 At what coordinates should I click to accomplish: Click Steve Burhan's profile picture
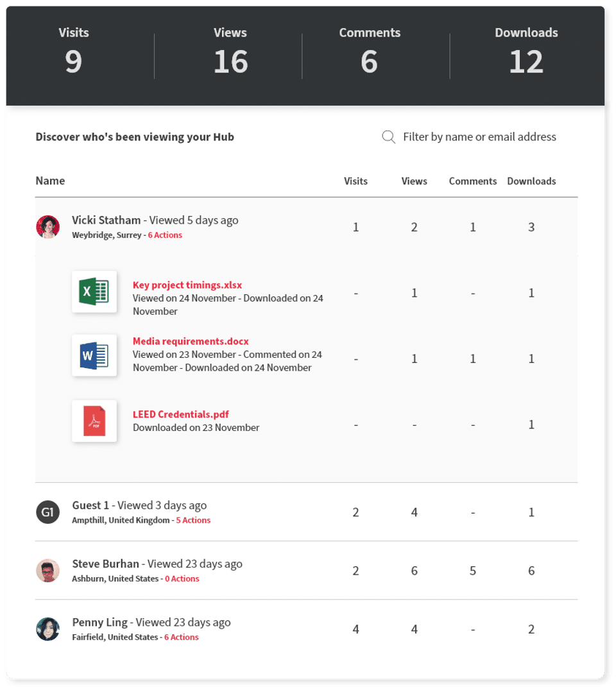click(x=48, y=571)
